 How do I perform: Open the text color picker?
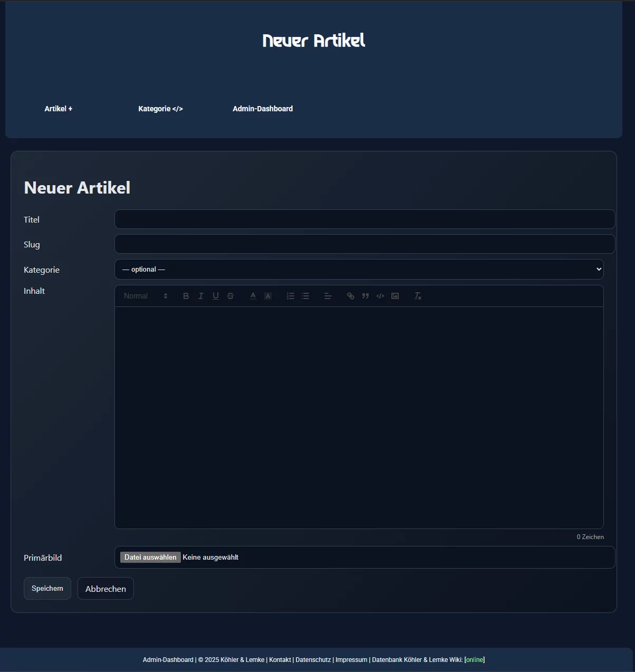pyautogui.click(x=253, y=296)
